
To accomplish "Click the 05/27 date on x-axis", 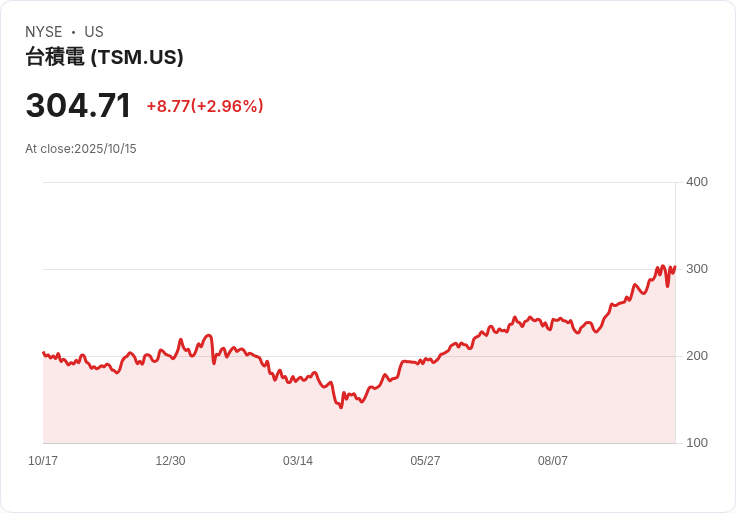I will pos(425,461).
